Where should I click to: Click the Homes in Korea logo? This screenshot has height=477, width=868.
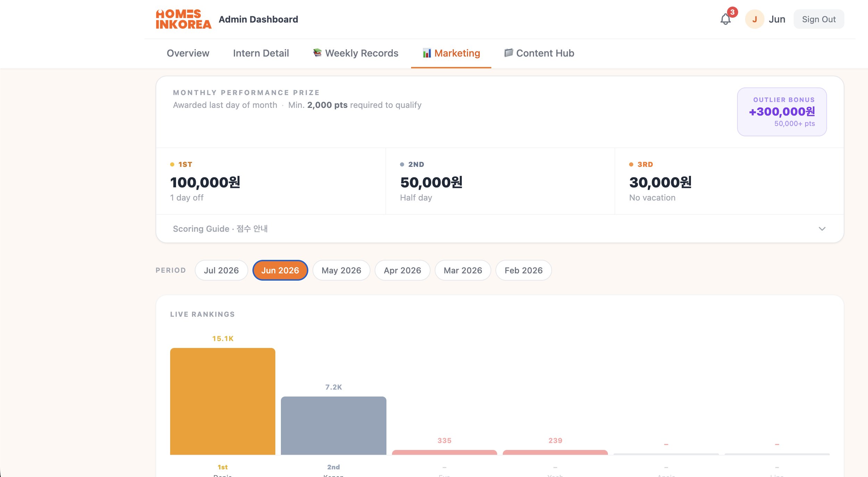click(x=183, y=19)
